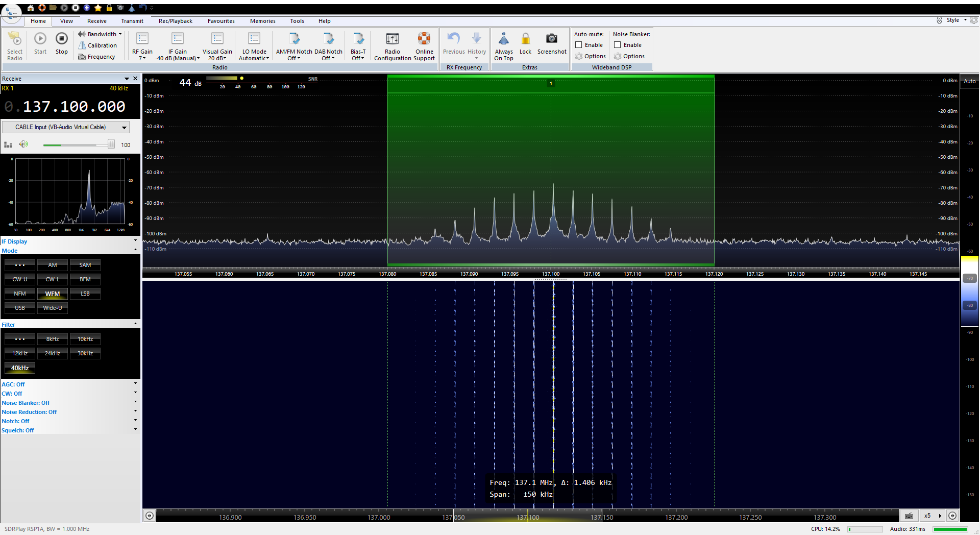Click the Auto level button
This screenshot has width=980, height=535.
[x=969, y=81]
